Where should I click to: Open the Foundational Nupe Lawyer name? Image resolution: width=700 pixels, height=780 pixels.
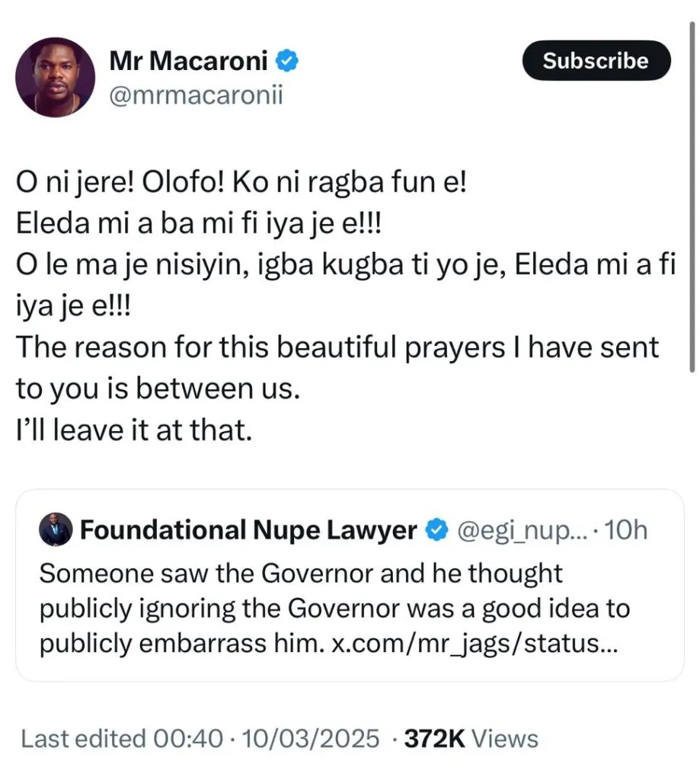[248, 529]
